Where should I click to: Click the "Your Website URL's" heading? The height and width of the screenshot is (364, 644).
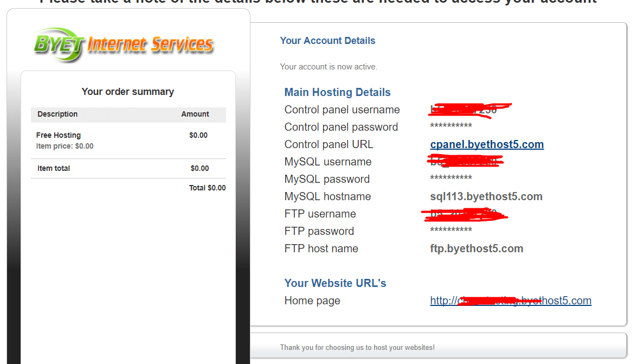(335, 283)
